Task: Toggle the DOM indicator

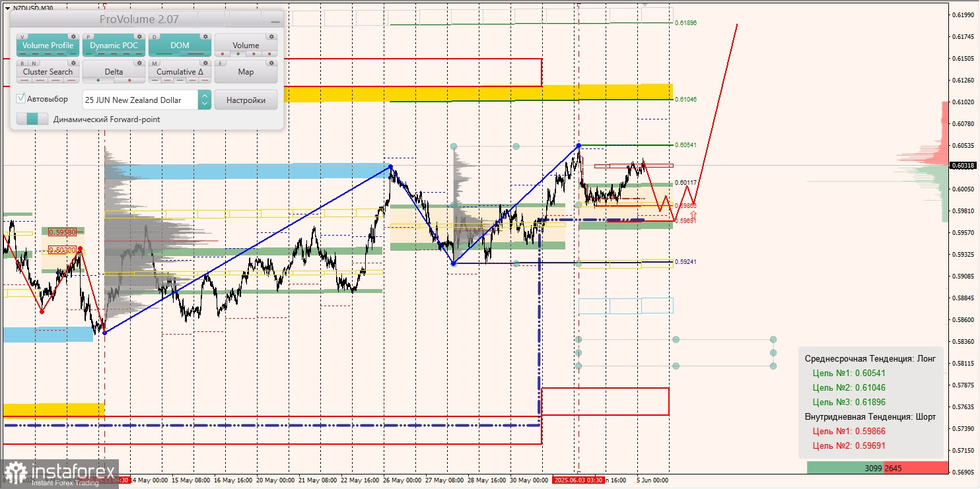Action: pyautogui.click(x=180, y=46)
